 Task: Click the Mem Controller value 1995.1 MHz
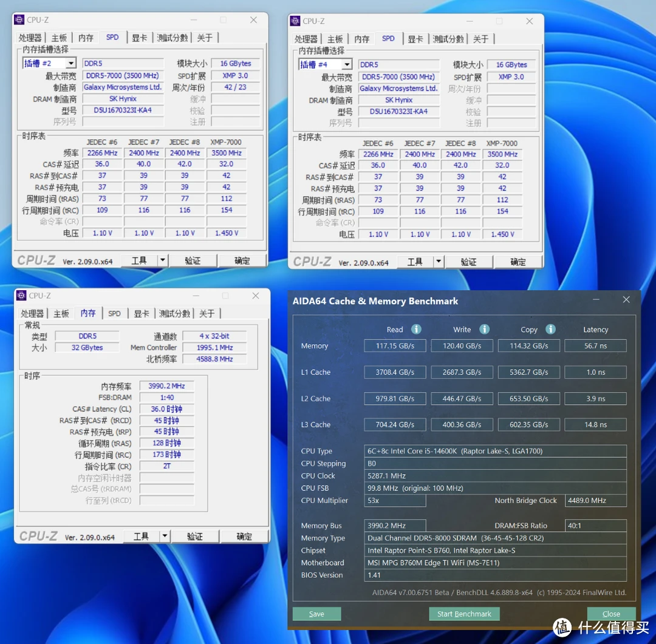pyautogui.click(x=214, y=348)
